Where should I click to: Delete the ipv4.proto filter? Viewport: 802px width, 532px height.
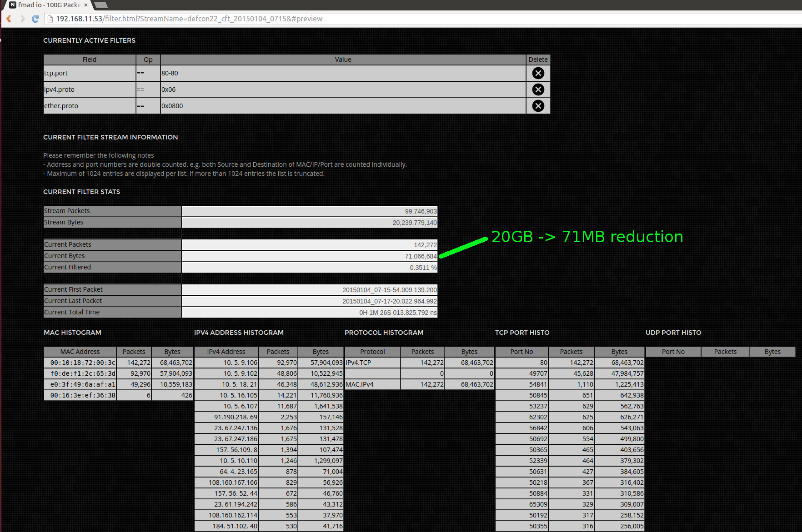pyautogui.click(x=538, y=89)
